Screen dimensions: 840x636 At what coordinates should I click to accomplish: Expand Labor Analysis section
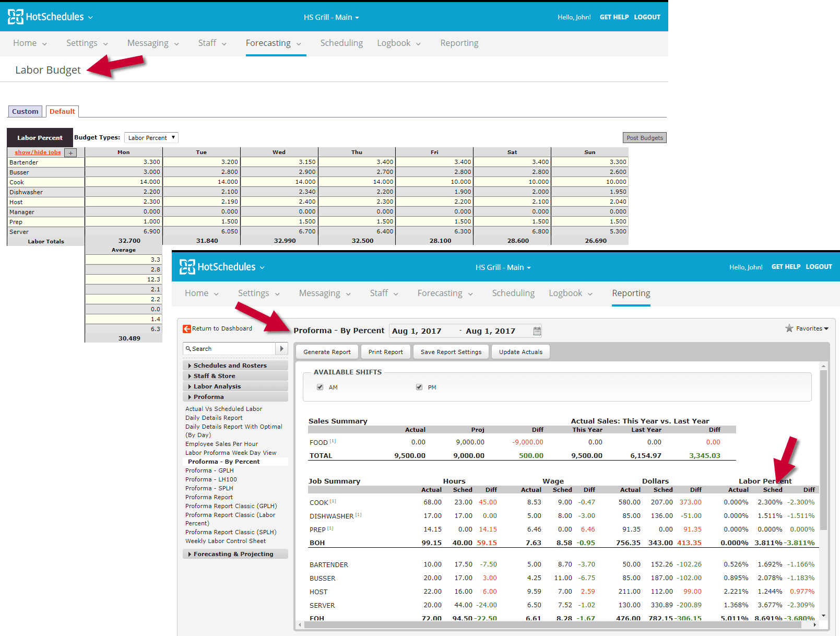coord(235,386)
